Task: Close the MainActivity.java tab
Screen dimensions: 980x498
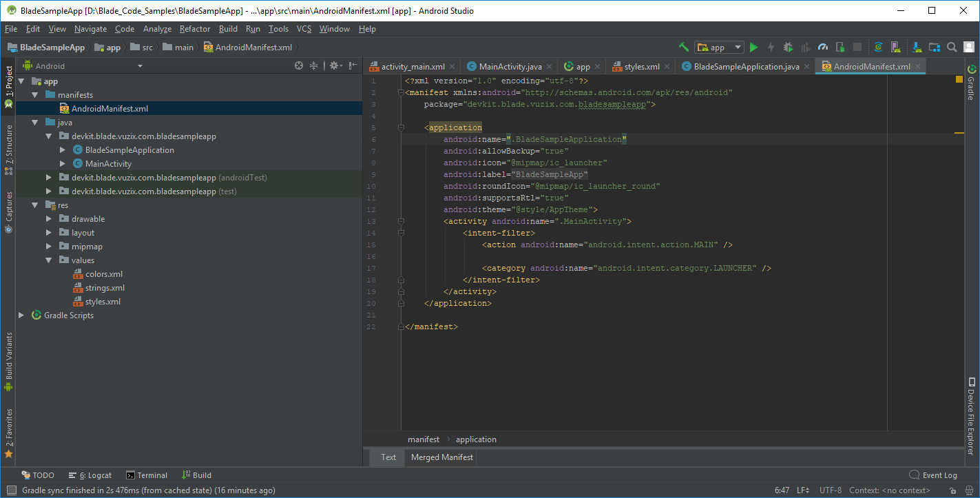Action: (x=549, y=67)
